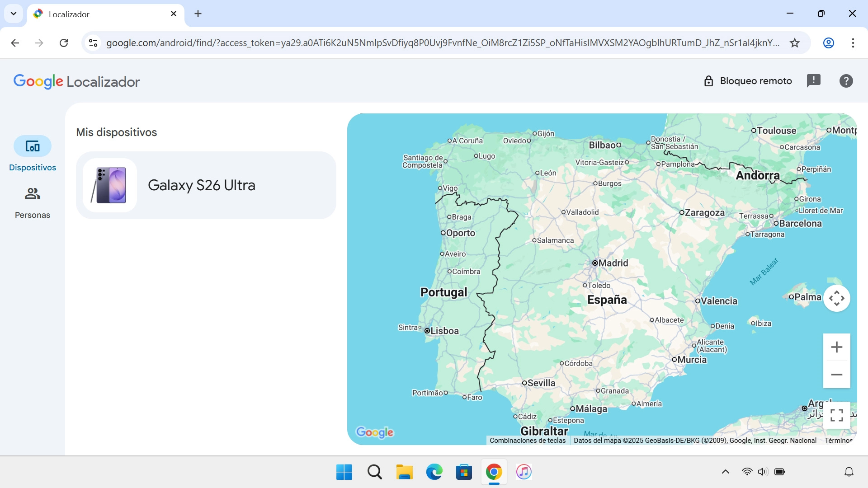Image resolution: width=868 pixels, height=488 pixels.
Task: Open the Términos link on the map
Action: [839, 440]
